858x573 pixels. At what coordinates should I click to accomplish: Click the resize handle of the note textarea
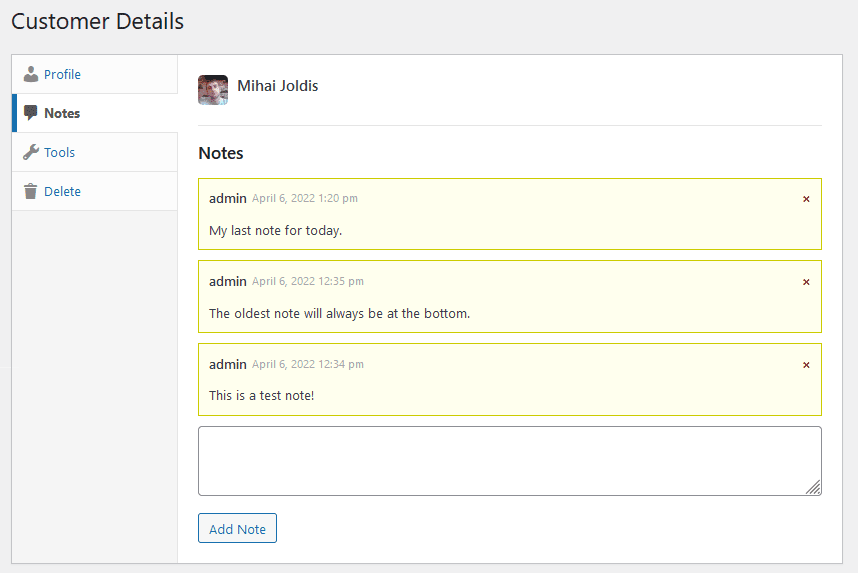pos(814,488)
